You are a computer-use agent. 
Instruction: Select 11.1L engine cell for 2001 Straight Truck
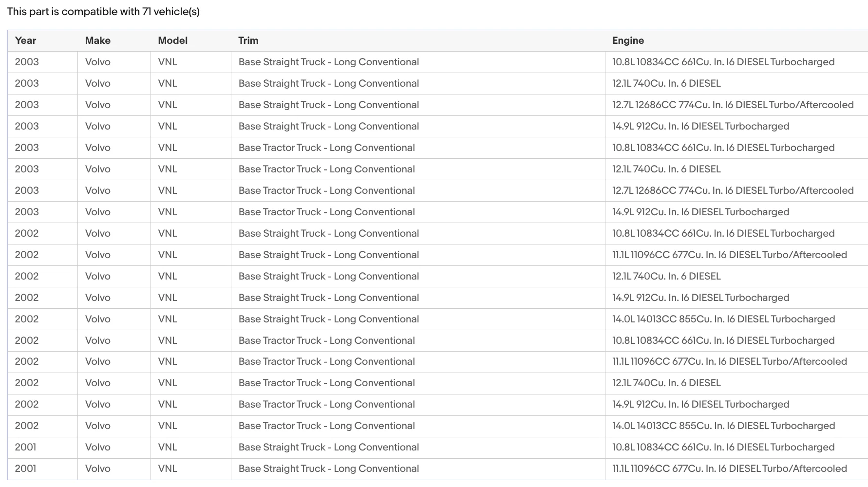click(736, 468)
